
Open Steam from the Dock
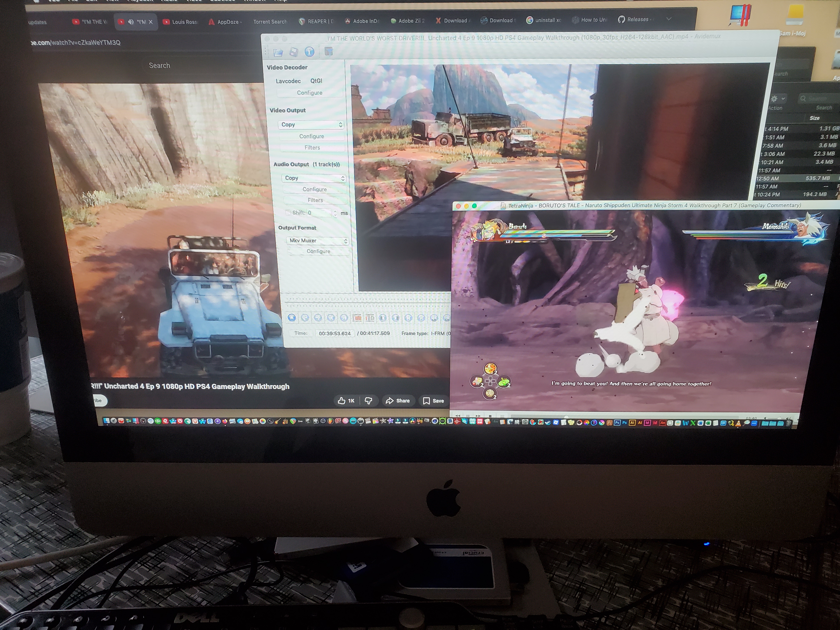[548, 422]
